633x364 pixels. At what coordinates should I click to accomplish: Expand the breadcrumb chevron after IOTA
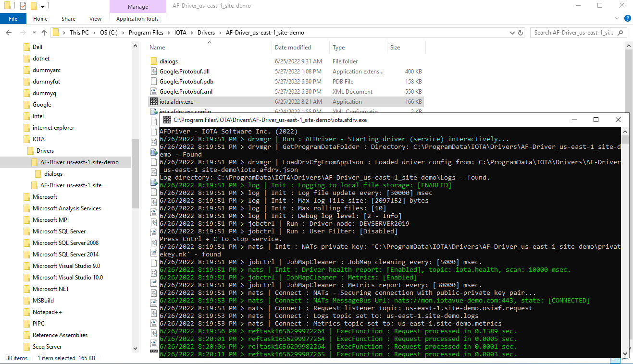point(193,33)
